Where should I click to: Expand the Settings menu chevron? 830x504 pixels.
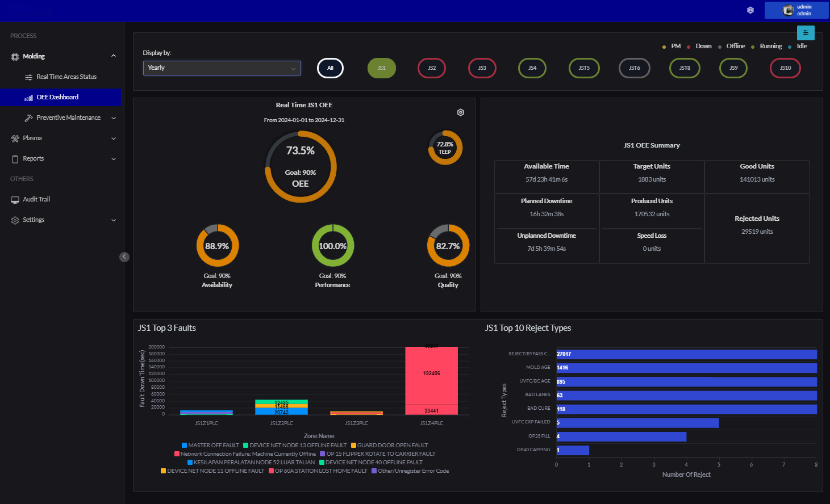point(114,220)
